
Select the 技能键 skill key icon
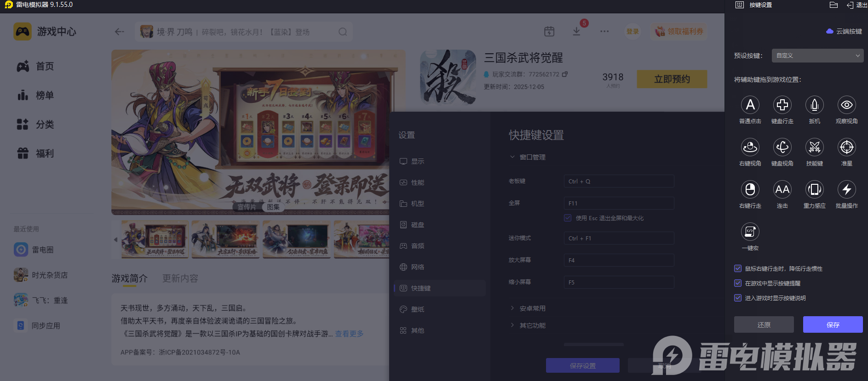pyautogui.click(x=815, y=147)
